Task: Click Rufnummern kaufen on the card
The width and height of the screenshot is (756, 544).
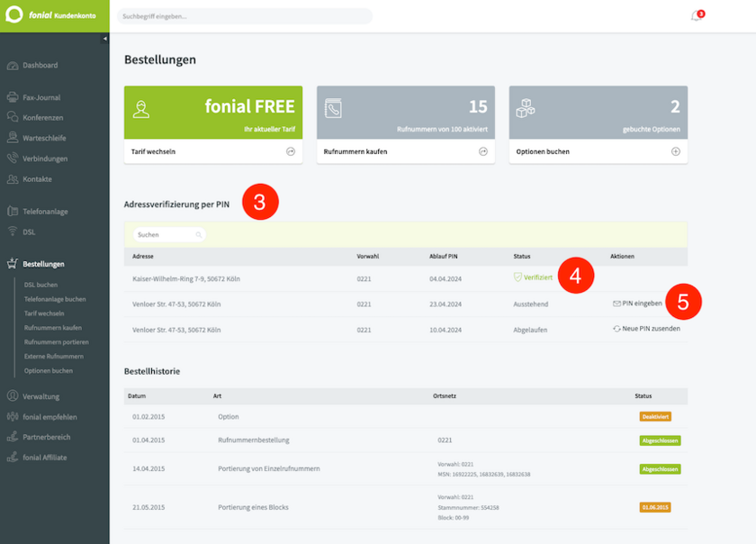Action: point(355,151)
